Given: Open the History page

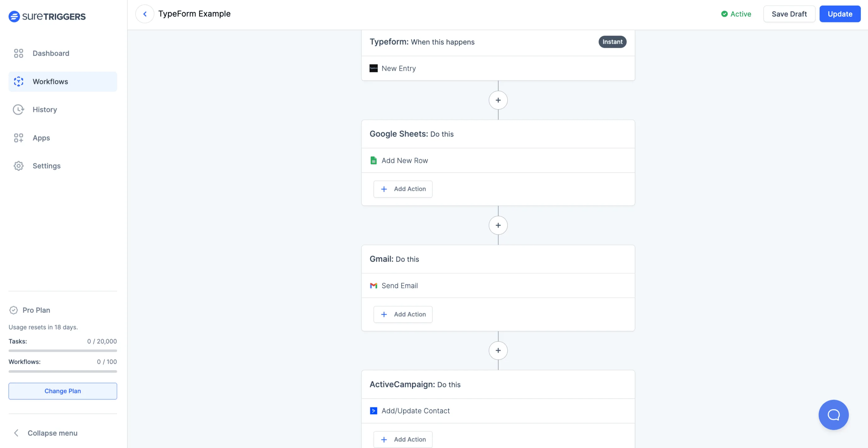Looking at the screenshot, I should (x=63, y=109).
